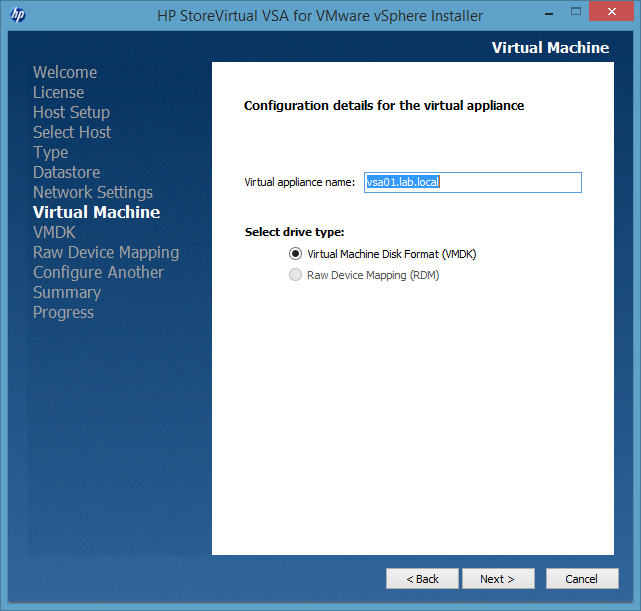Jump to Host Setup step
Viewport: 641px width, 611px height.
(x=72, y=112)
